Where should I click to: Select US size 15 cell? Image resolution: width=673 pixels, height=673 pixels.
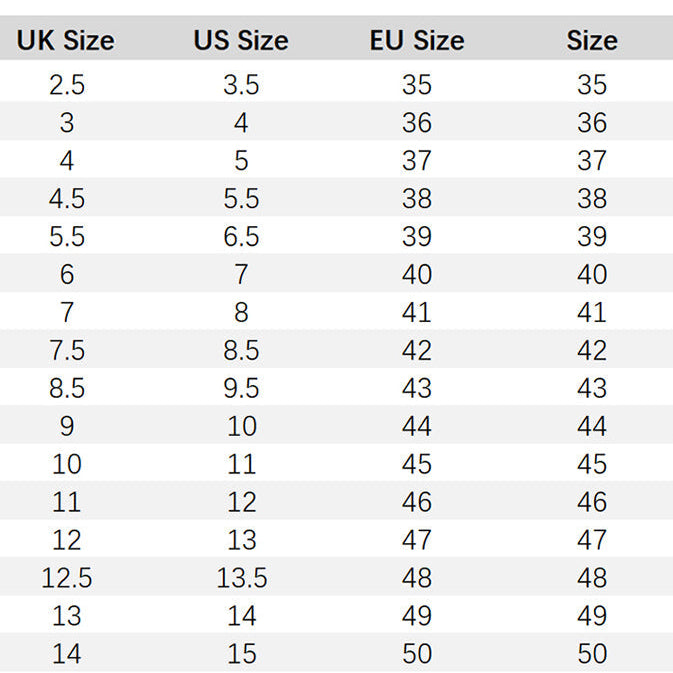242,654
